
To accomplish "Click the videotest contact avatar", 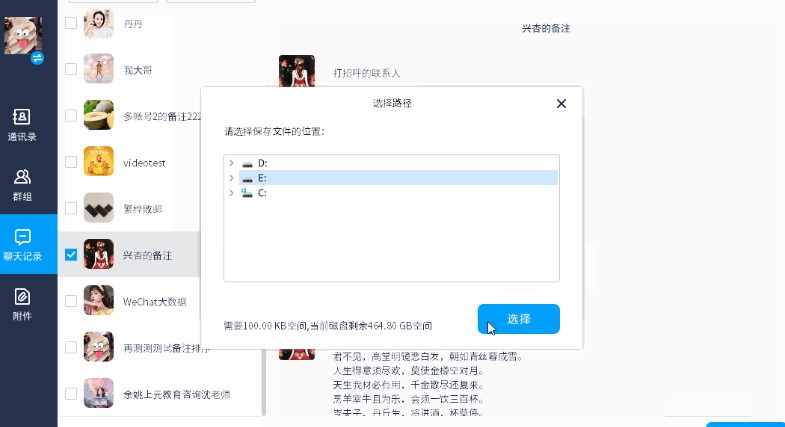I will pyautogui.click(x=99, y=161).
